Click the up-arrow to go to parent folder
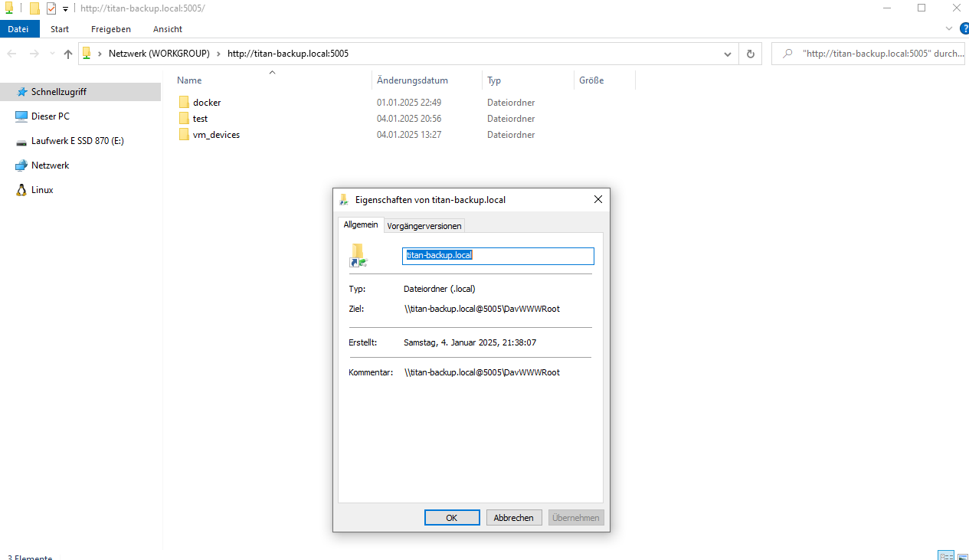The image size is (969, 560). tap(68, 54)
